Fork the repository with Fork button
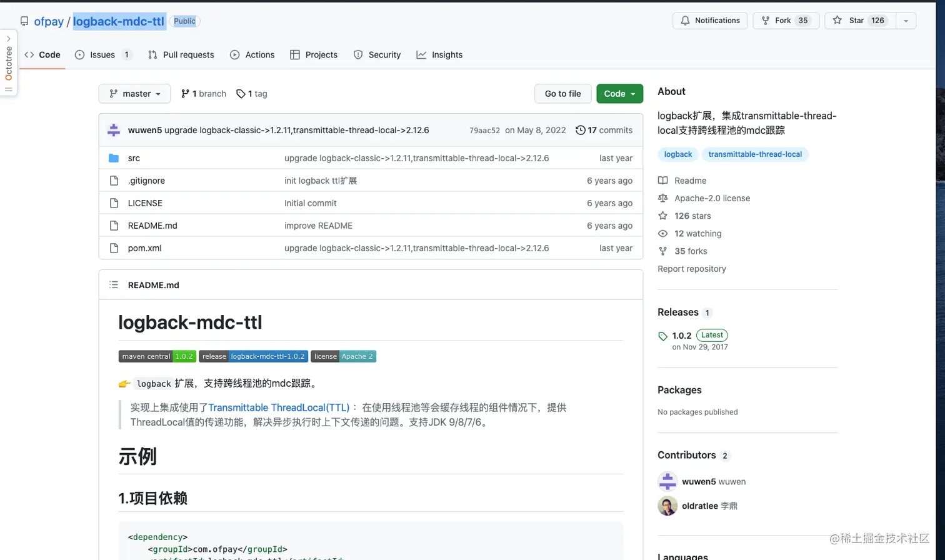Screen dimensions: 945x560 point(786,21)
